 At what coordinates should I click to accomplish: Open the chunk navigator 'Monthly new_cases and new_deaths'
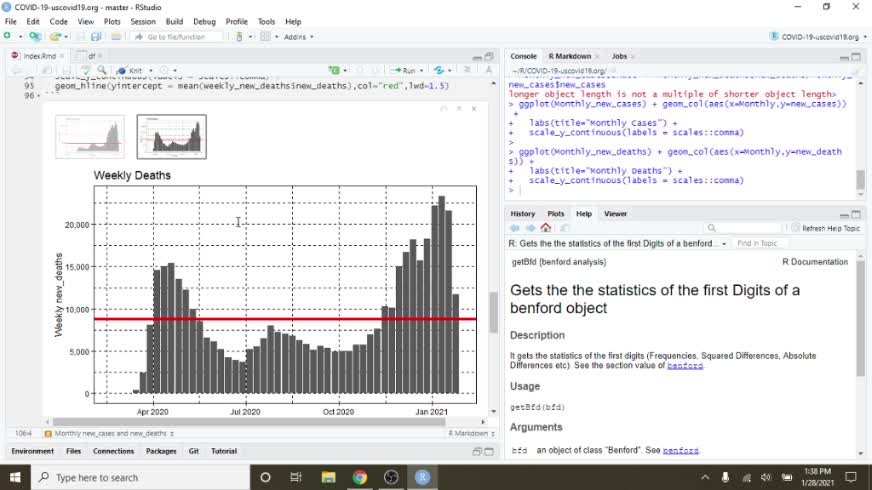click(110, 433)
